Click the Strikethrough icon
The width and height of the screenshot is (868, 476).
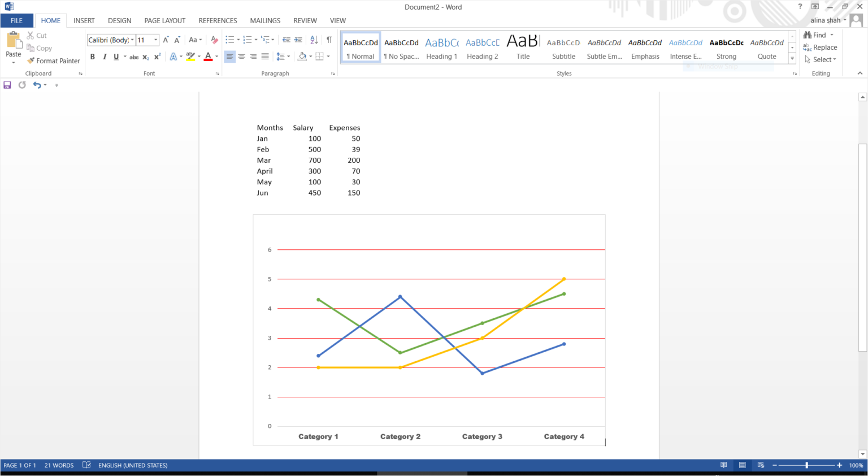pyautogui.click(x=134, y=57)
